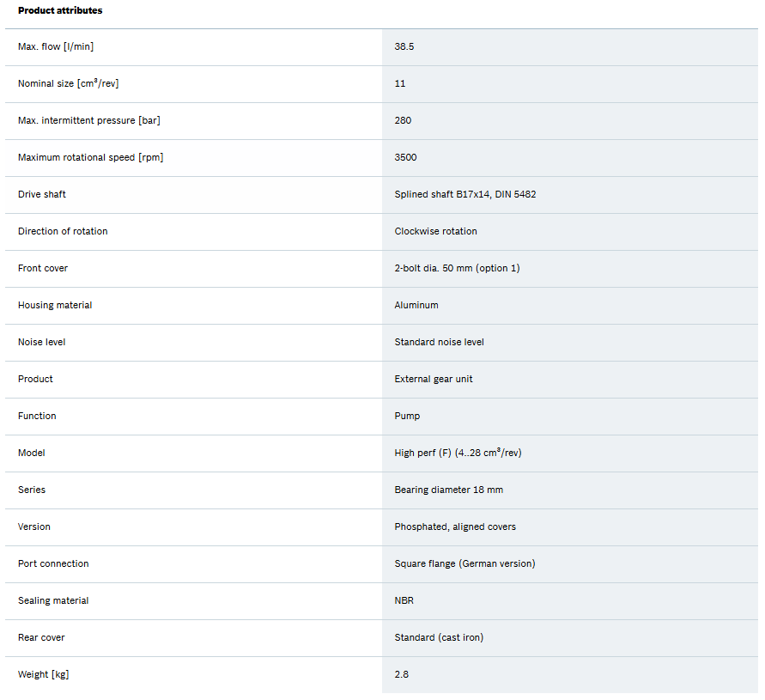Select the Max. flow value 38.5
Image resolution: width=765 pixels, height=700 pixels.
(x=404, y=46)
